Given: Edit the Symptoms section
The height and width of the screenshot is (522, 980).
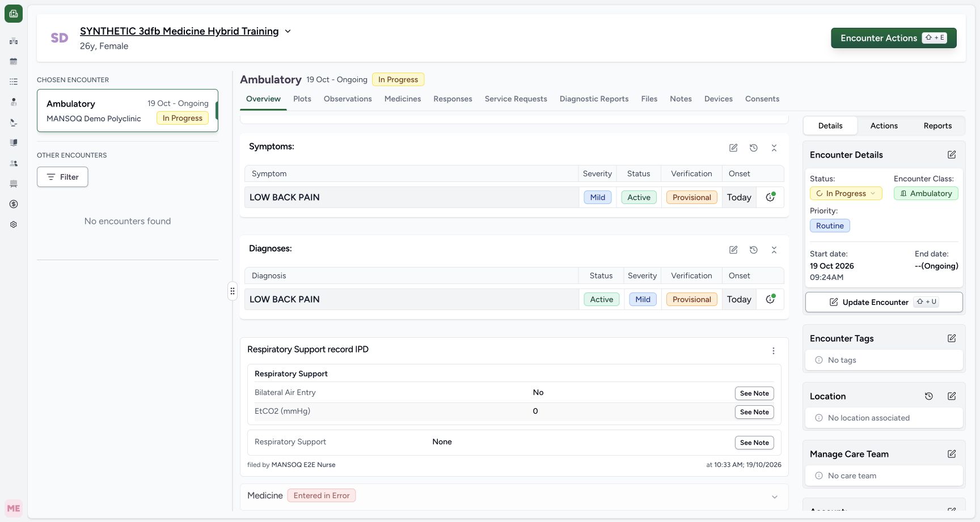Looking at the screenshot, I should pos(733,148).
